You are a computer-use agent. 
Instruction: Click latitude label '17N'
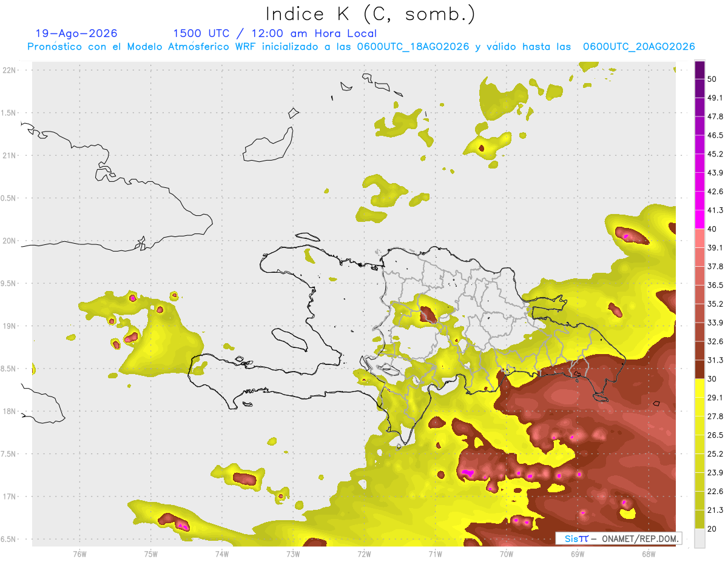click(10, 497)
